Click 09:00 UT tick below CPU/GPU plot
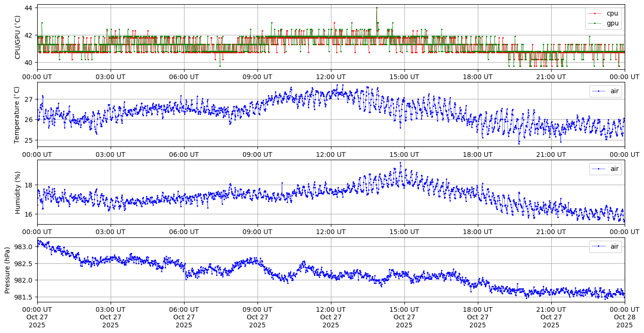 point(258,76)
